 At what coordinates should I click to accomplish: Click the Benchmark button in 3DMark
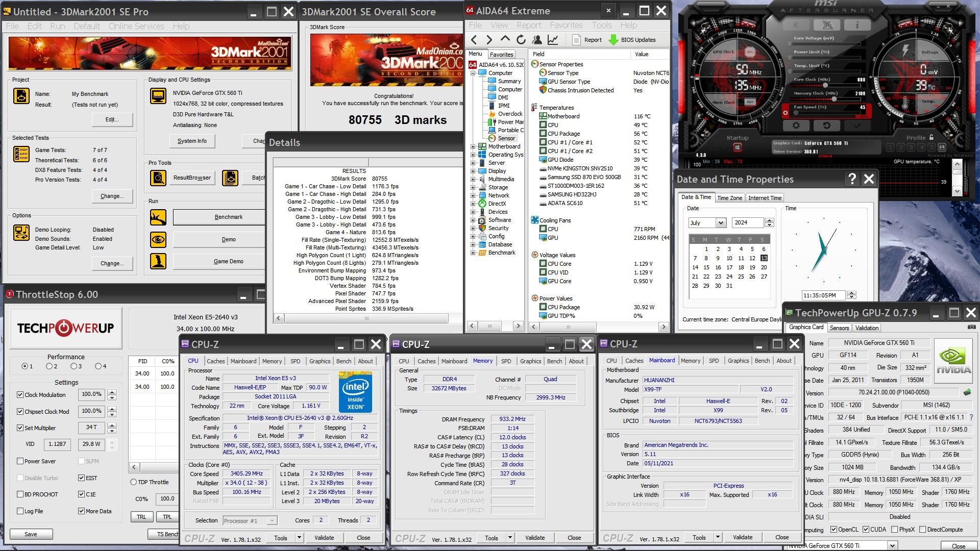tap(228, 217)
